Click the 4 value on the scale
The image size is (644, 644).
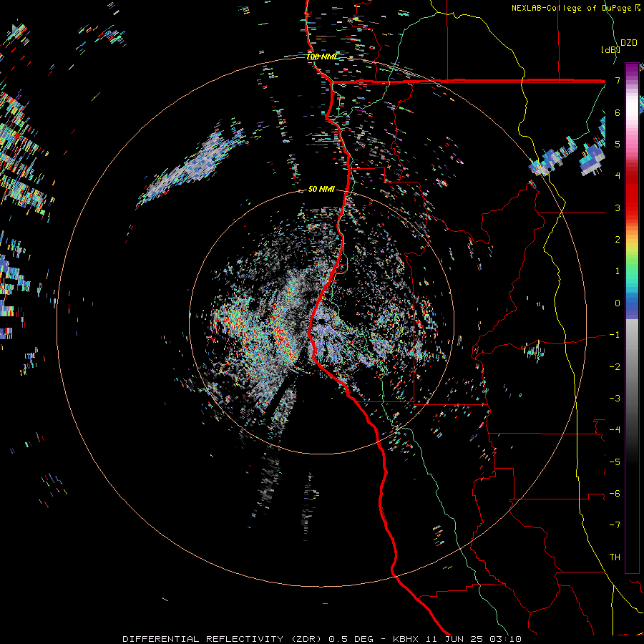coord(618,176)
